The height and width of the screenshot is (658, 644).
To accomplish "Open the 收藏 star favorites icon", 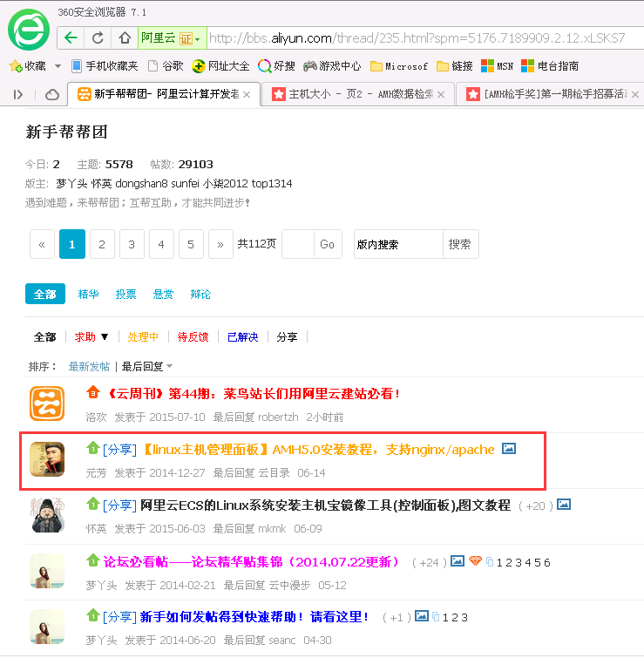I will (x=16, y=66).
